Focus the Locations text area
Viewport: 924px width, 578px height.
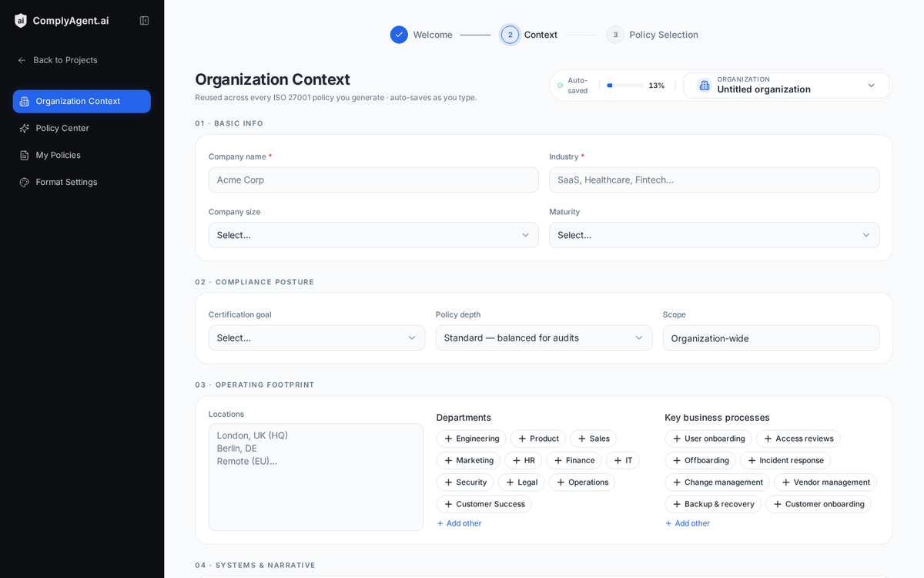pos(316,477)
